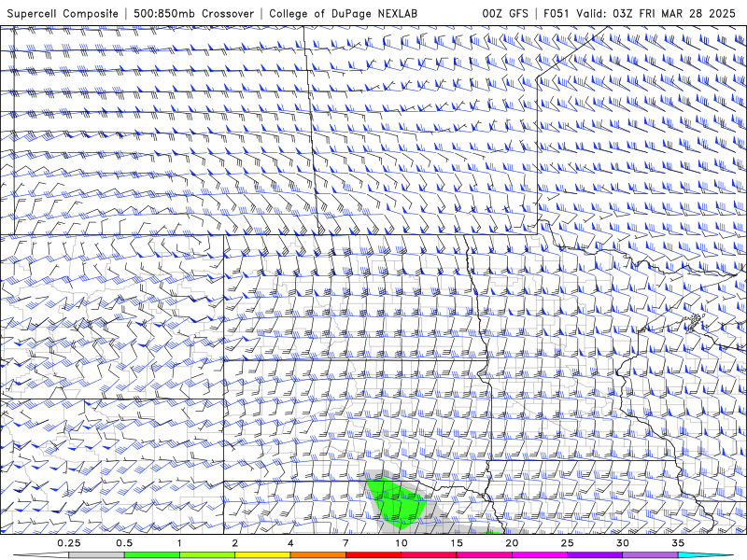Click the 'Supercell Composite' title text
The width and height of the screenshot is (747, 560).
click(x=63, y=13)
